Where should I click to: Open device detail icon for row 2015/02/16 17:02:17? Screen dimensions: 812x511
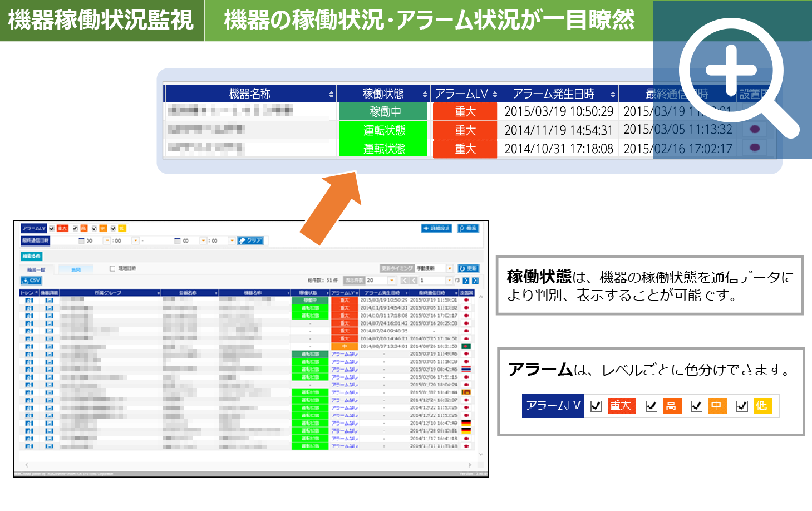[49, 316]
